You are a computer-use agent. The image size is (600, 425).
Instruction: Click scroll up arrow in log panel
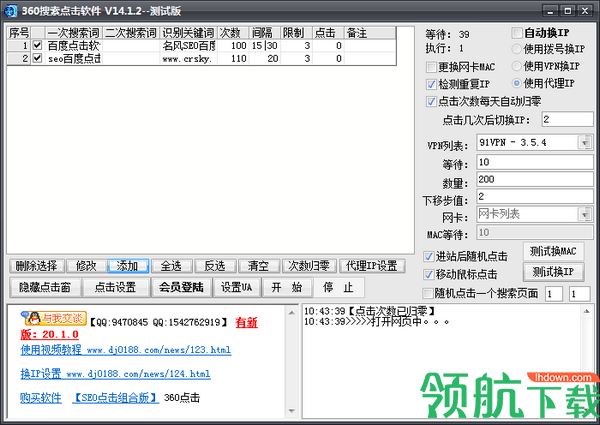pyautogui.click(x=587, y=311)
